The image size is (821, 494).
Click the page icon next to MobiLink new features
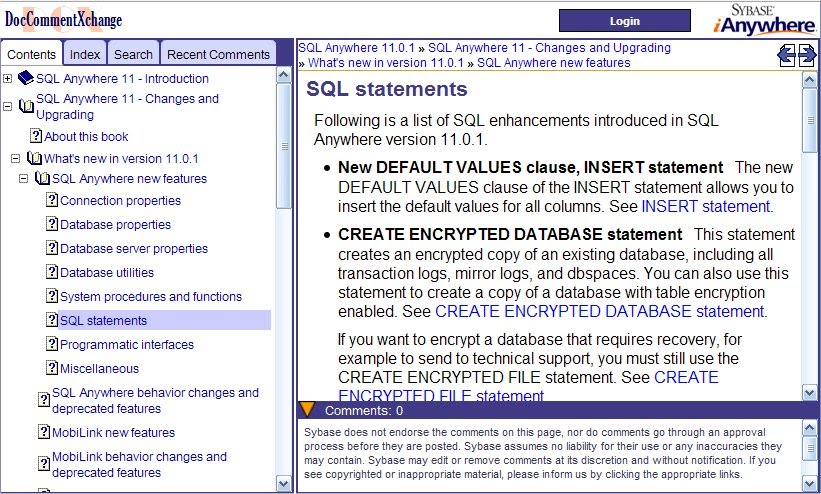point(44,432)
